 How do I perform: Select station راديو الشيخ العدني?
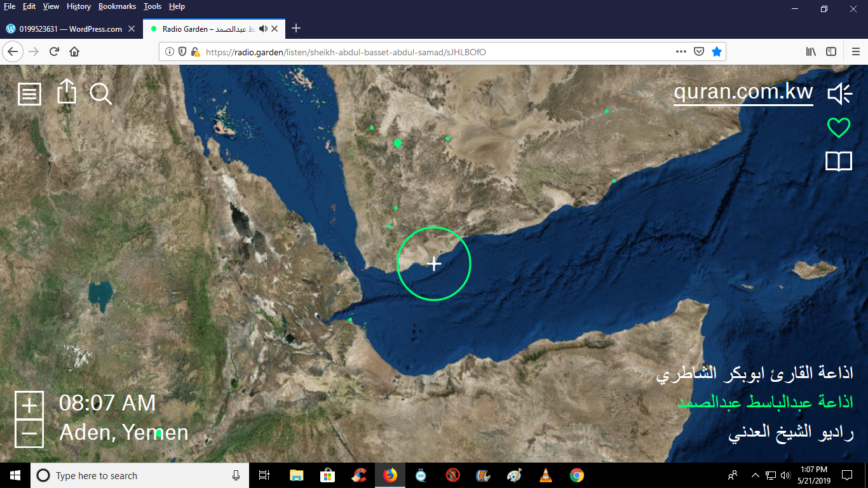pyautogui.click(x=790, y=433)
